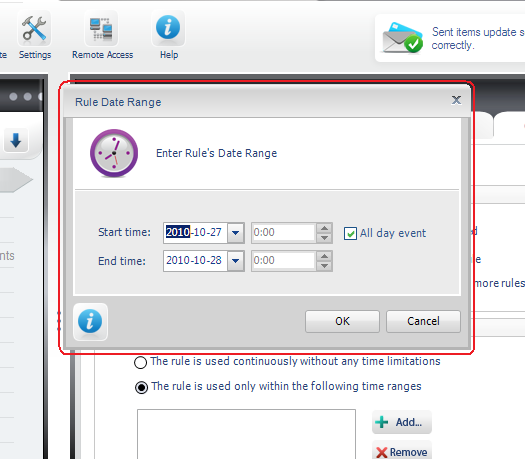Viewport: 525px width, 459px height.
Task: Uncheck the All day event checkbox
Action: coord(350,233)
